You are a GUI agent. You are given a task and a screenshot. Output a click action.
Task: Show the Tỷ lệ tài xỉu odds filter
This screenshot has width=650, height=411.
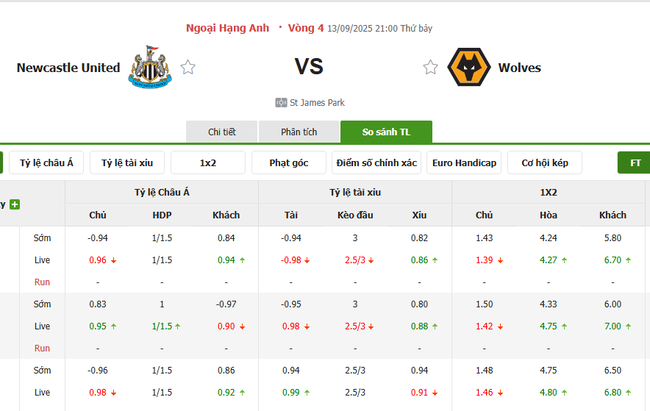click(x=126, y=163)
